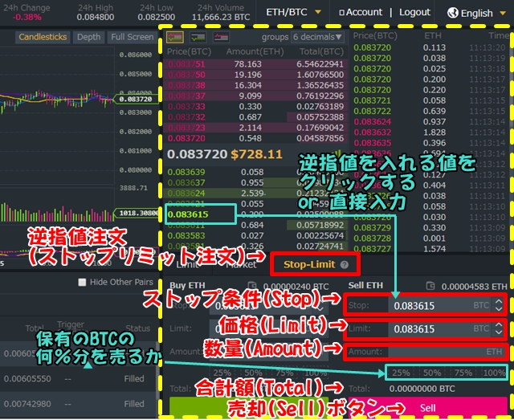
Task: Click the small icon before Account
Action: click(x=342, y=13)
